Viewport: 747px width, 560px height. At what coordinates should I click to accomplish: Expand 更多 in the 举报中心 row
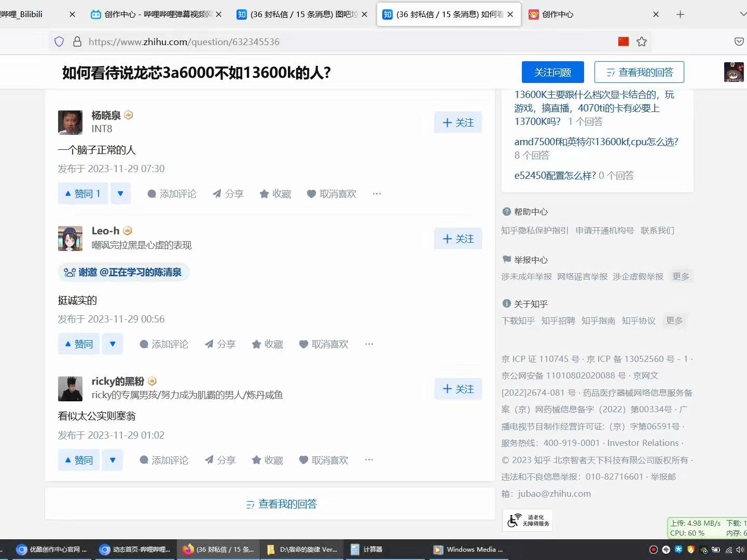(681, 276)
